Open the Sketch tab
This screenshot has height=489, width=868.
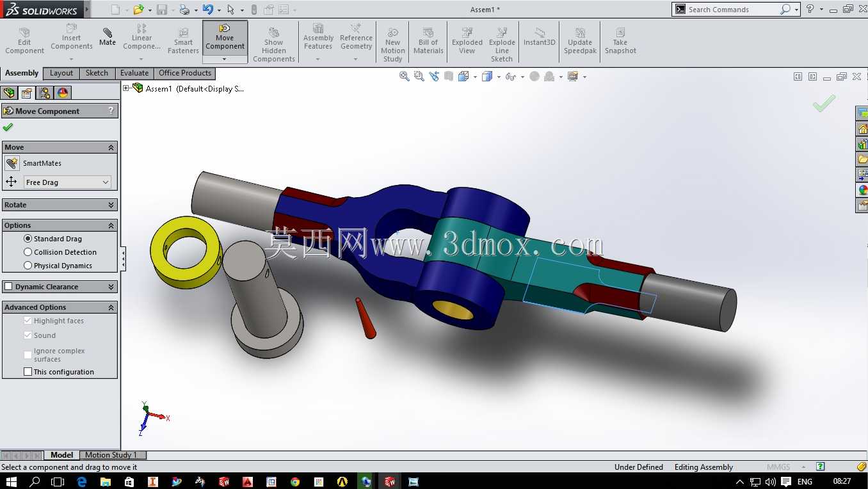97,73
